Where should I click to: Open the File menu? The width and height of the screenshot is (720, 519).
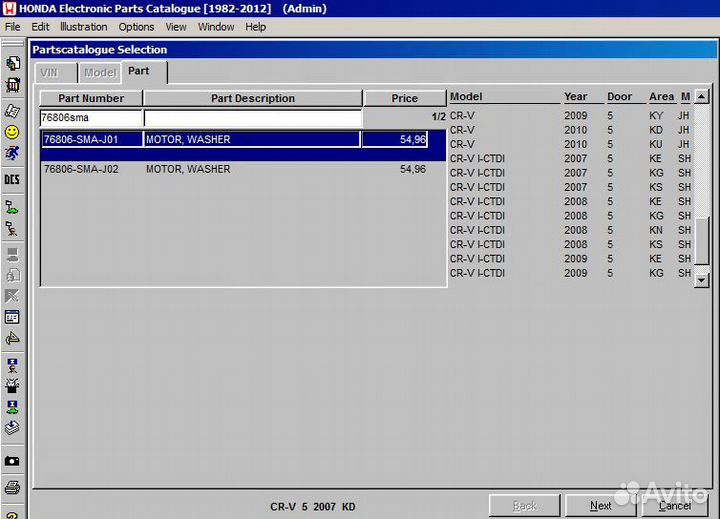tap(12, 27)
